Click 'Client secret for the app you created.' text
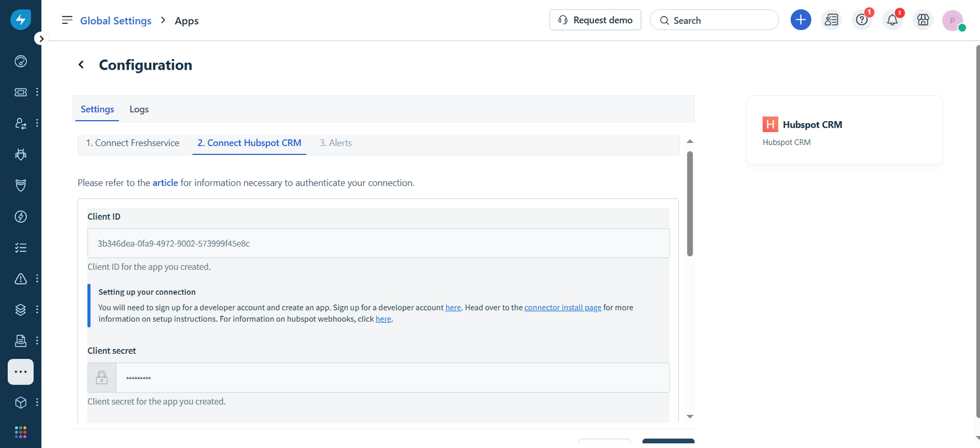Image resolution: width=980 pixels, height=448 pixels. click(156, 401)
